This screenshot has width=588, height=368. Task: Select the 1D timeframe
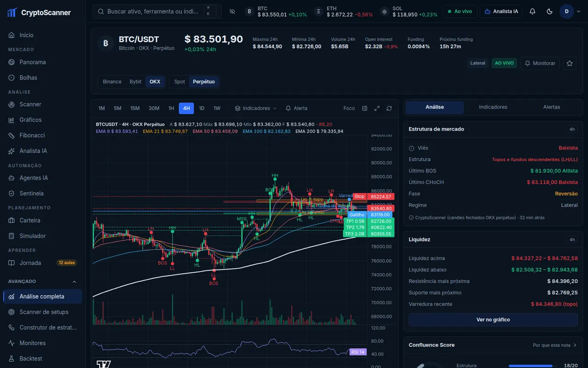(202, 108)
